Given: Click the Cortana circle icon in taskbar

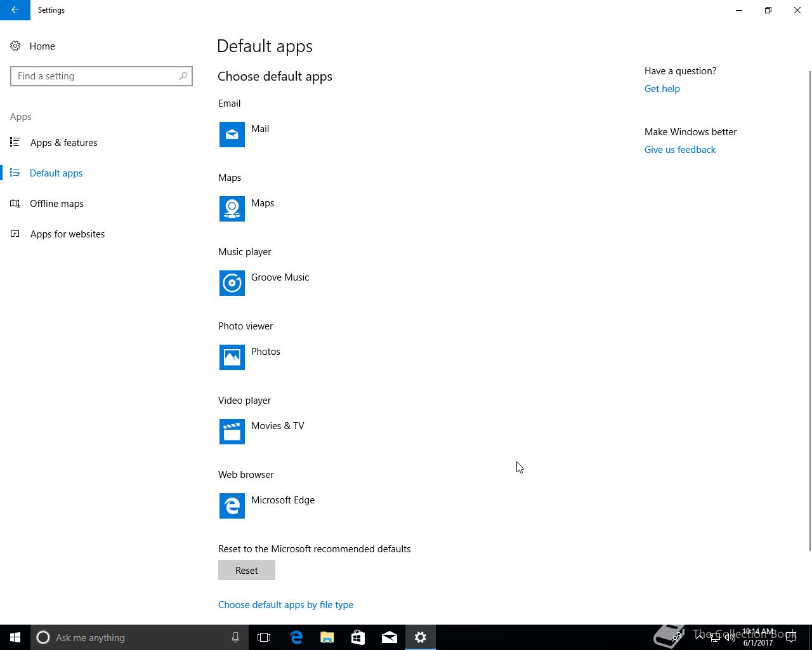Looking at the screenshot, I should [x=43, y=637].
